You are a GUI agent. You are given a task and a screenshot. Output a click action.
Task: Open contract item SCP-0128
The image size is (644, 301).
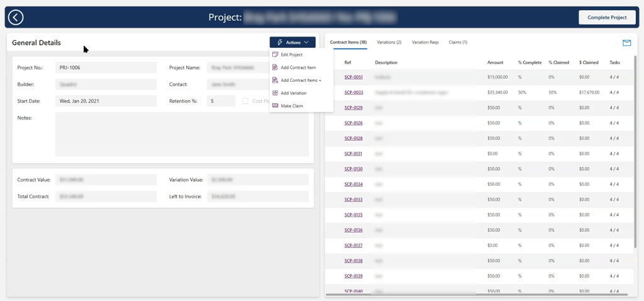click(353, 138)
